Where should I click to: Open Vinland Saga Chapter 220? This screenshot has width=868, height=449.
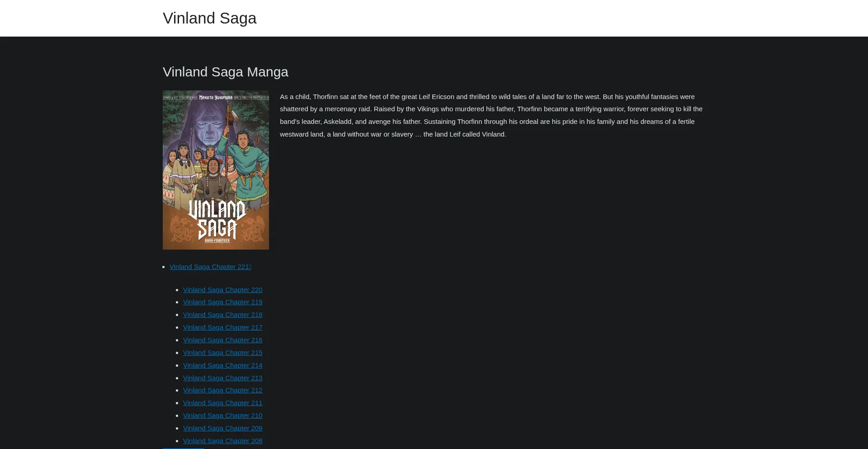(222, 290)
